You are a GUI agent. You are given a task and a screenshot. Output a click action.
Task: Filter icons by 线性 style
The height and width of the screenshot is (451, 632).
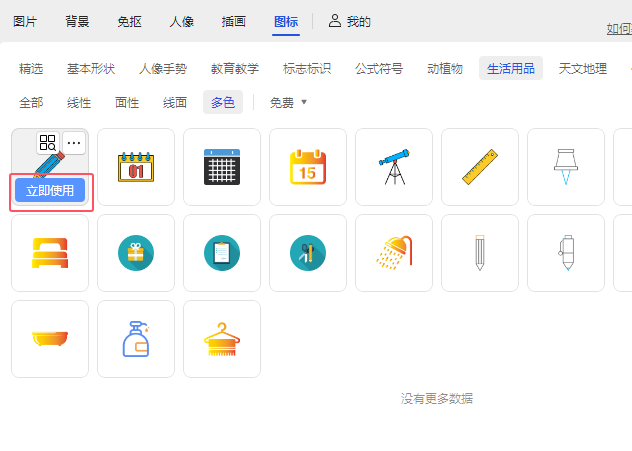pos(79,102)
